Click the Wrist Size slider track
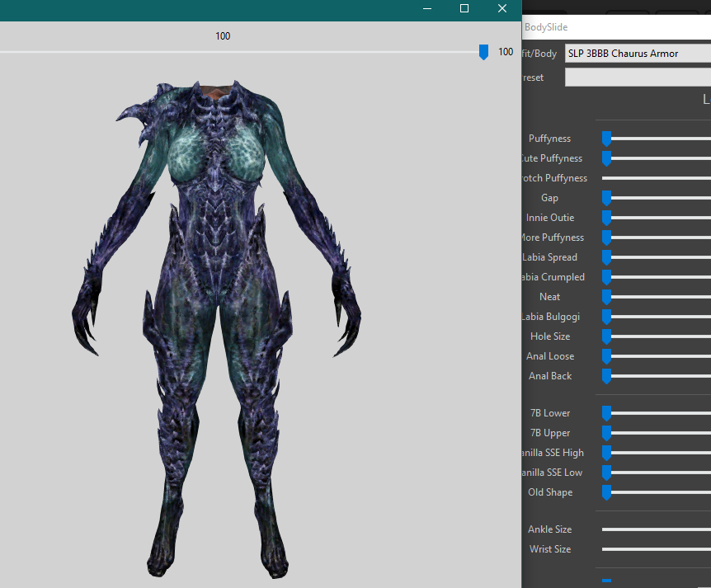Image resolution: width=711 pixels, height=588 pixels. pos(657,549)
